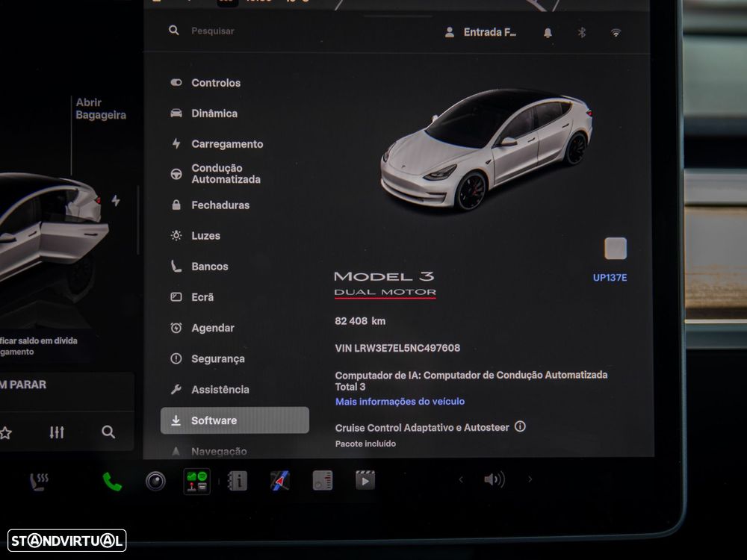Click the 82 408 km odometer text

coord(360,321)
